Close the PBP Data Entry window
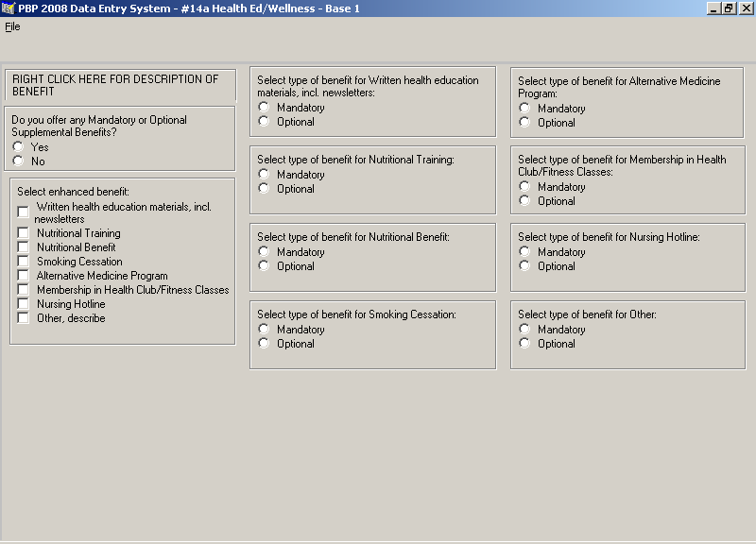This screenshot has width=756, height=544. pos(746,8)
